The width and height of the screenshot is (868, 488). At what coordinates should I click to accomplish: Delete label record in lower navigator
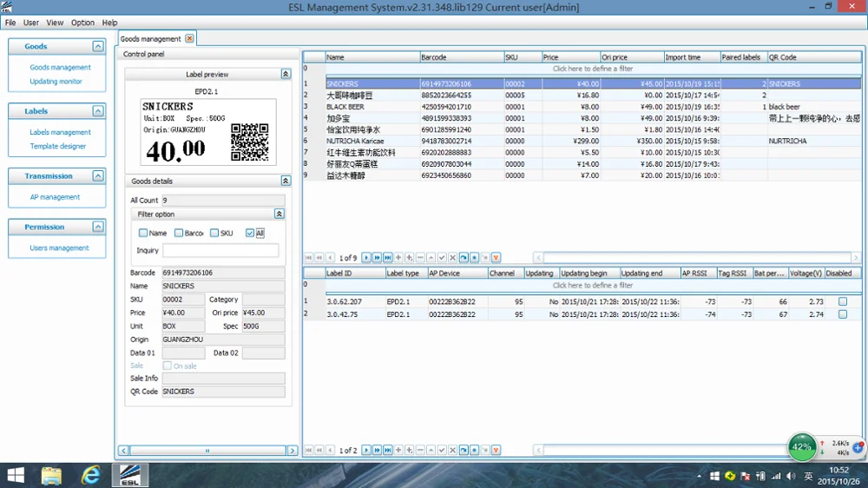tap(420, 451)
